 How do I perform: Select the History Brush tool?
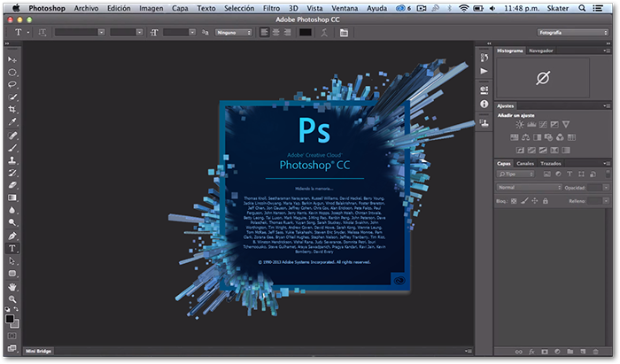click(x=12, y=173)
